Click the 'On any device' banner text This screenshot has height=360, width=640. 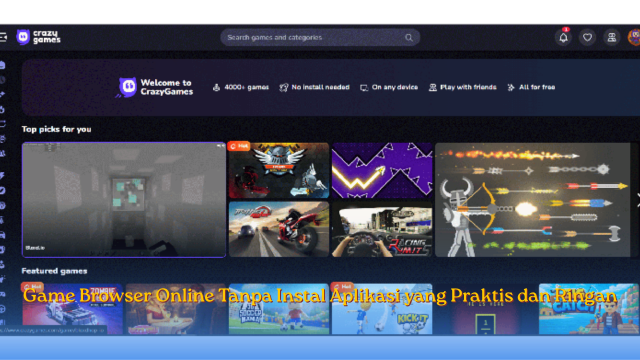(395, 87)
